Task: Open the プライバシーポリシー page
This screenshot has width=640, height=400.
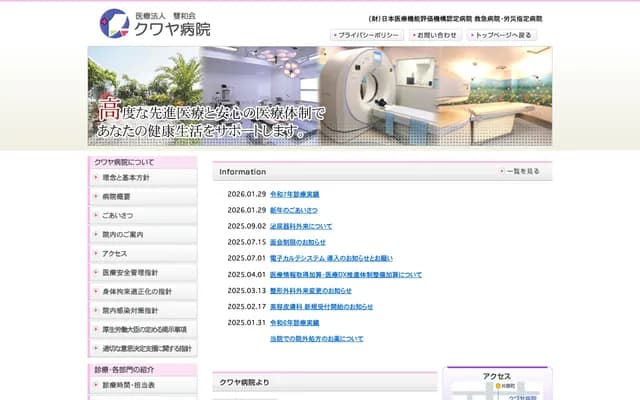Action: (x=367, y=35)
